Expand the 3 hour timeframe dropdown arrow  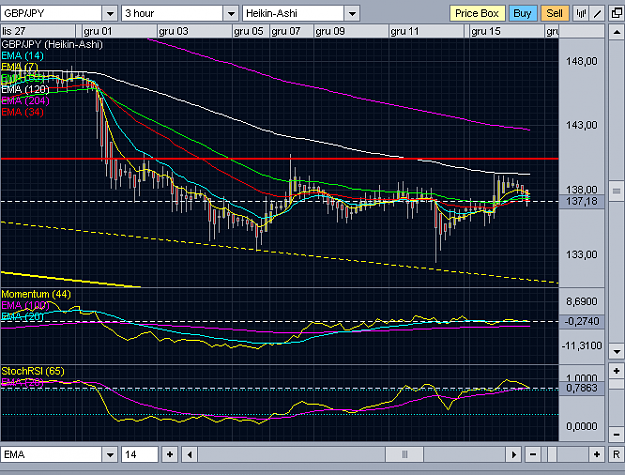tap(231, 14)
